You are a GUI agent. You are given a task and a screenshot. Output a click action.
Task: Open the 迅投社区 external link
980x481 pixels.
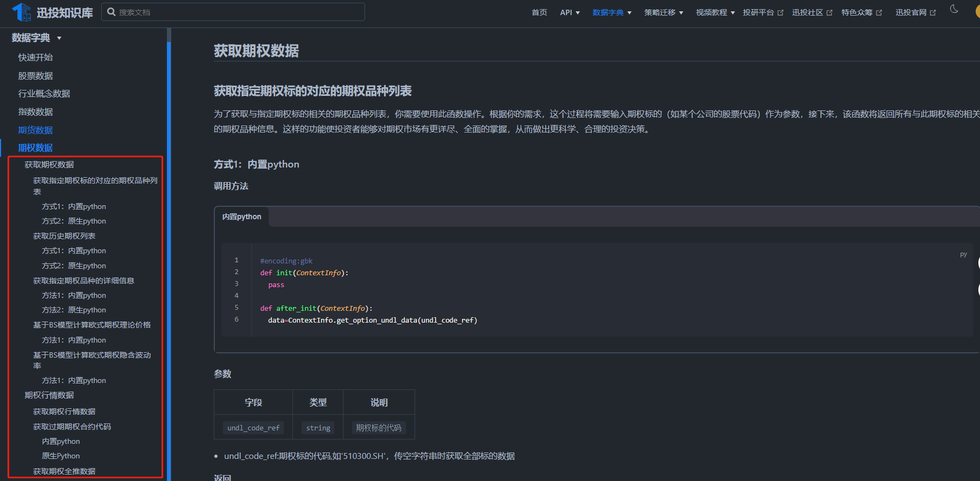[812, 12]
